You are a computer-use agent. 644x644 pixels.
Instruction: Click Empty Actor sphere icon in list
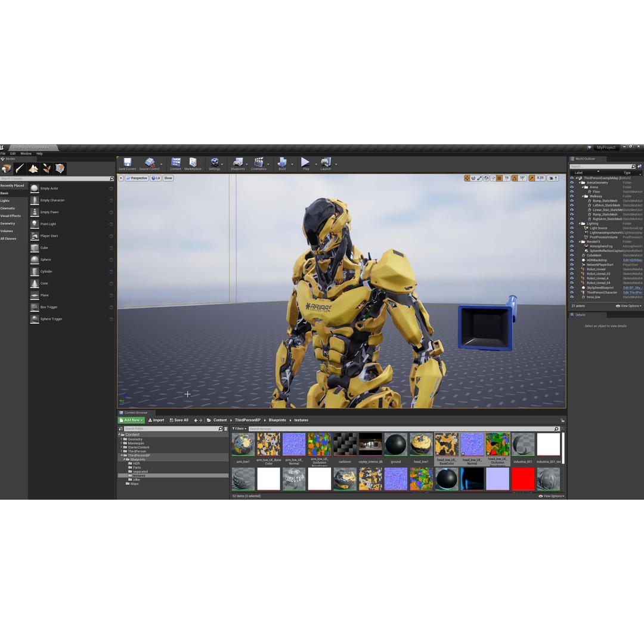(x=35, y=188)
